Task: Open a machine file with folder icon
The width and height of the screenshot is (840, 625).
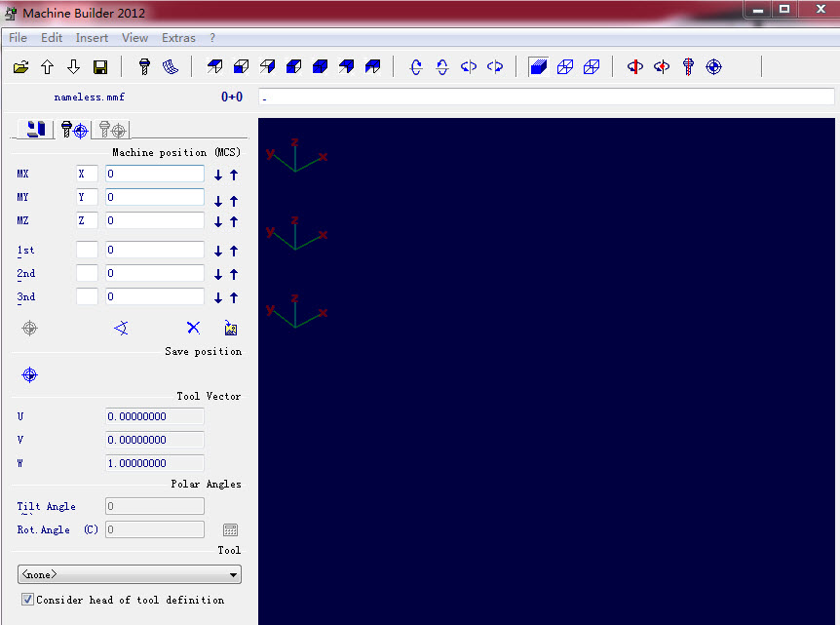Action: (x=20, y=67)
